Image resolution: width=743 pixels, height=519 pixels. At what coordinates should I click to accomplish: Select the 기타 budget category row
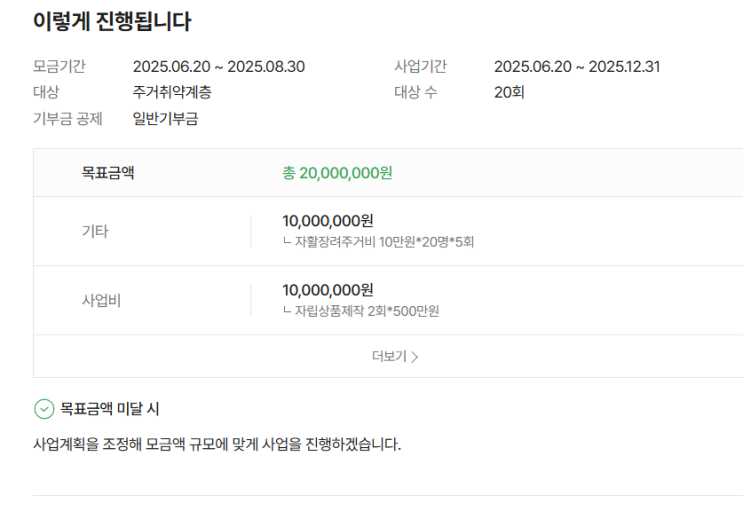tap(388, 231)
